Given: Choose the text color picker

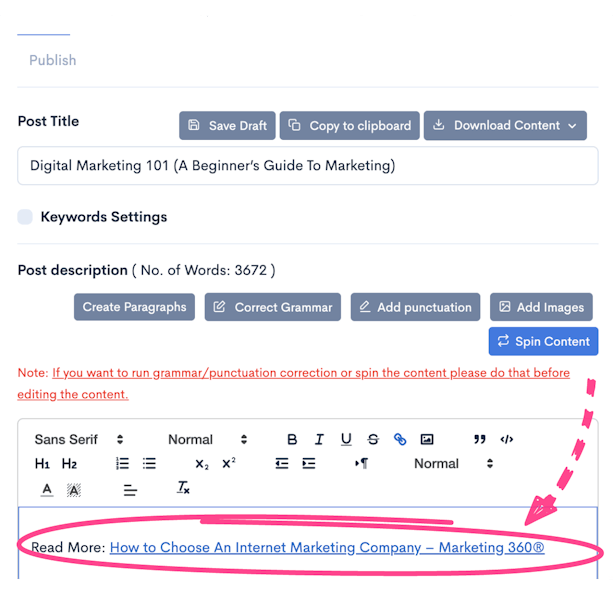Looking at the screenshot, I should 47,489.
